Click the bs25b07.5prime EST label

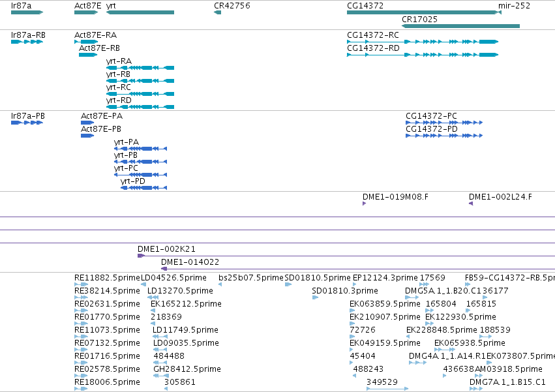tap(251, 278)
